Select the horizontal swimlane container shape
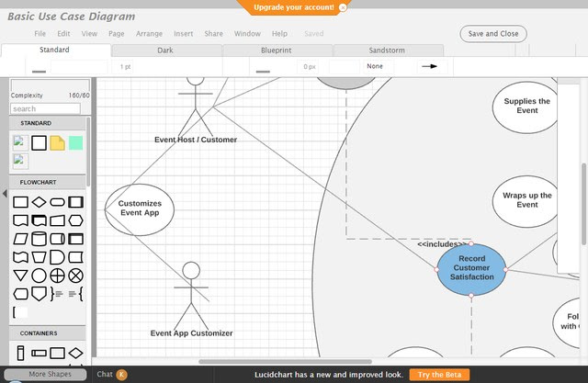The height and width of the screenshot is (383, 588). tap(39, 353)
